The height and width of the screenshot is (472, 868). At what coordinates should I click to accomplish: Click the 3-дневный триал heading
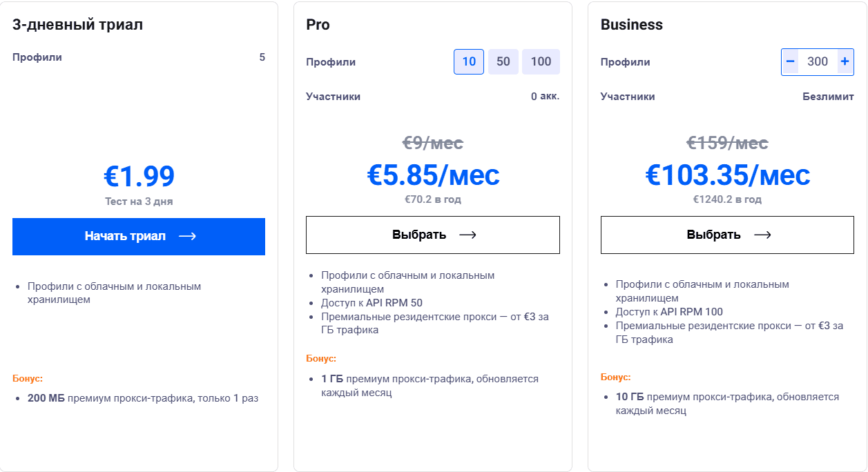(x=78, y=25)
